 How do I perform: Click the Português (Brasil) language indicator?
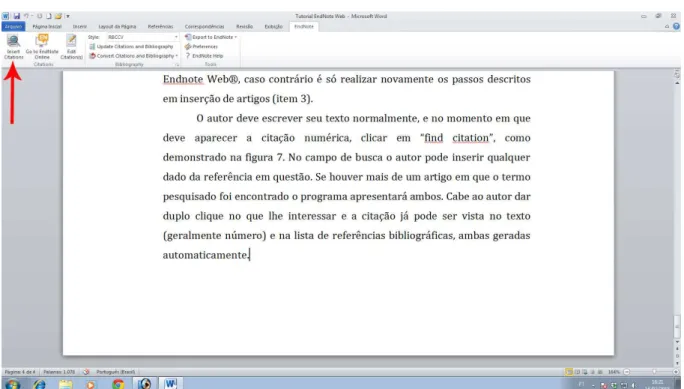click(x=115, y=372)
